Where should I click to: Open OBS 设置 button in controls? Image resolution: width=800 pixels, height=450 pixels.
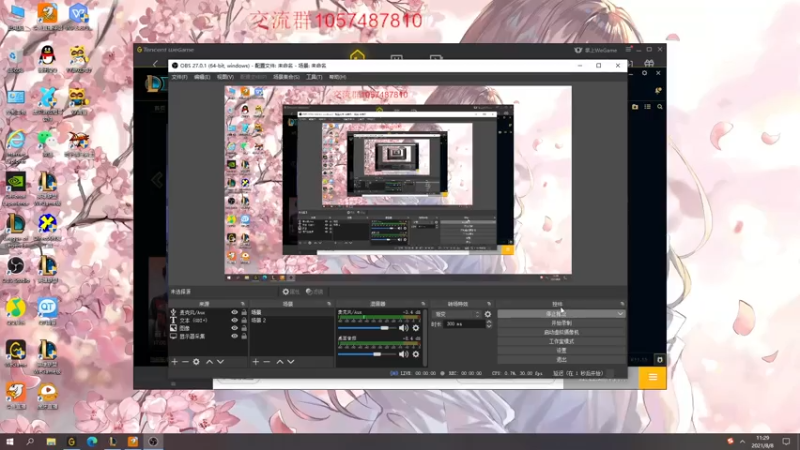[x=561, y=351]
